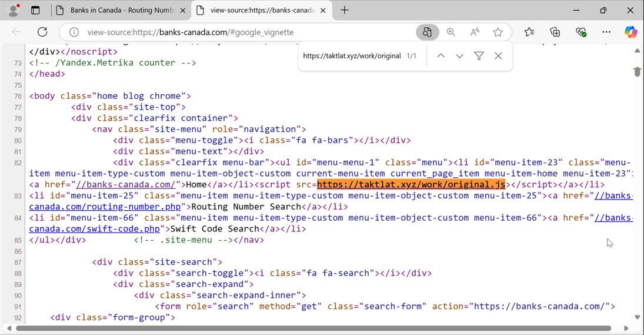Open find filter options funnel
Screen dimensions: 644x335
click(x=479, y=56)
